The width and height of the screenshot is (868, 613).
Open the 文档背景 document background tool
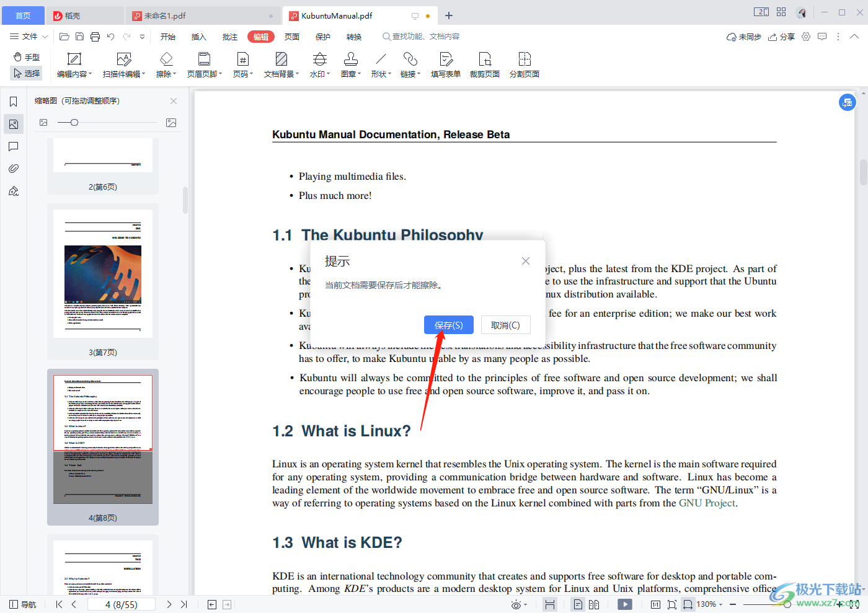click(x=281, y=65)
